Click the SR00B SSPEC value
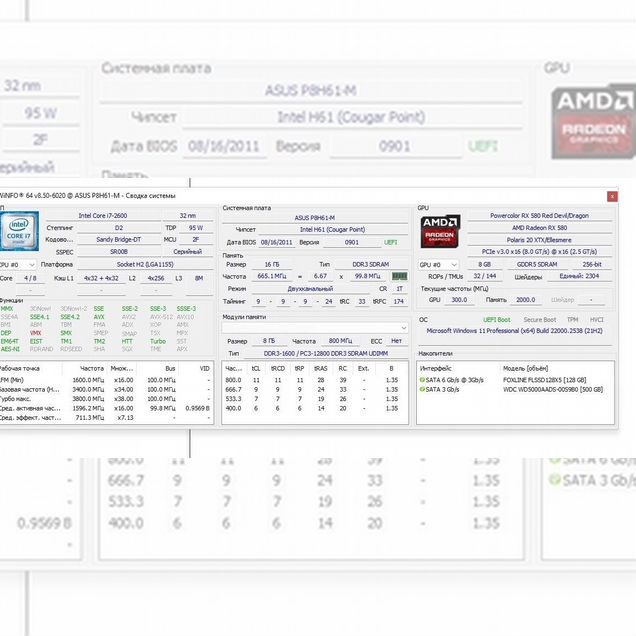The width and height of the screenshot is (636, 636). [x=118, y=251]
